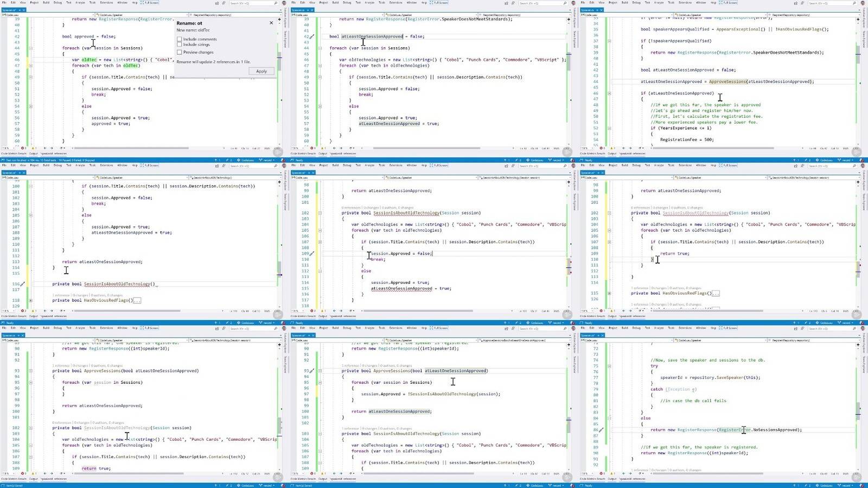Collapse the 'foreach (var tech in oldTec)' block
The width and height of the screenshot is (868, 488).
(30, 66)
